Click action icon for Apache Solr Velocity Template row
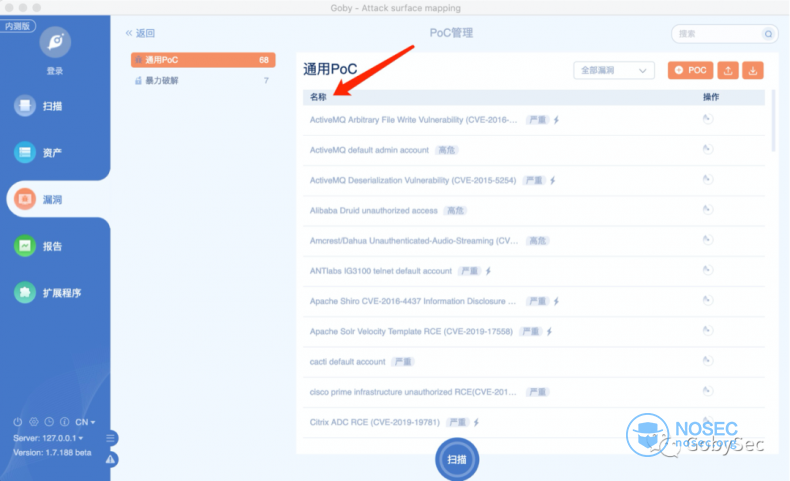Image resolution: width=790 pixels, height=481 pixels. 708,330
